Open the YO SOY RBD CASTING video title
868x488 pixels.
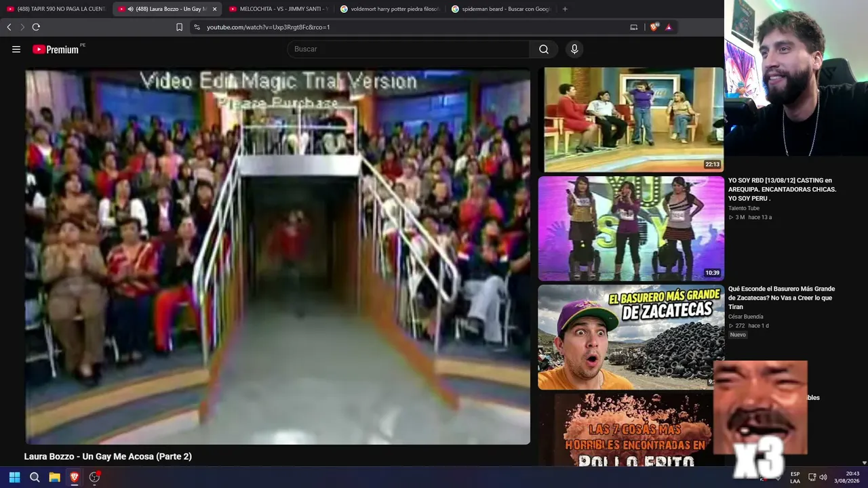782,189
